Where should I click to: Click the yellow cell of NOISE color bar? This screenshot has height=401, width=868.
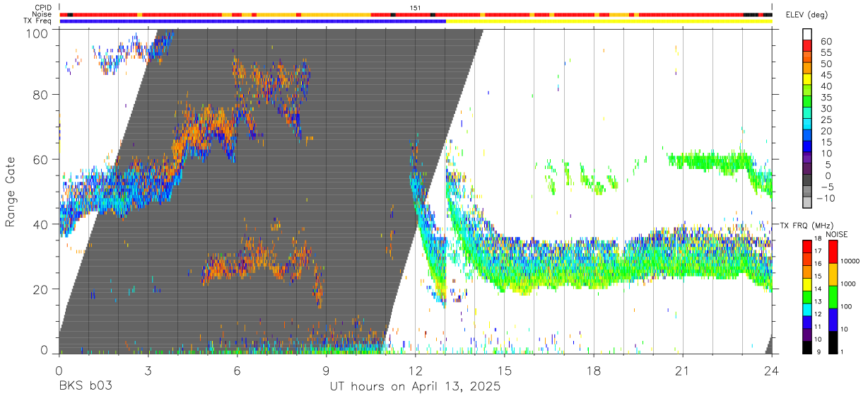833,274
